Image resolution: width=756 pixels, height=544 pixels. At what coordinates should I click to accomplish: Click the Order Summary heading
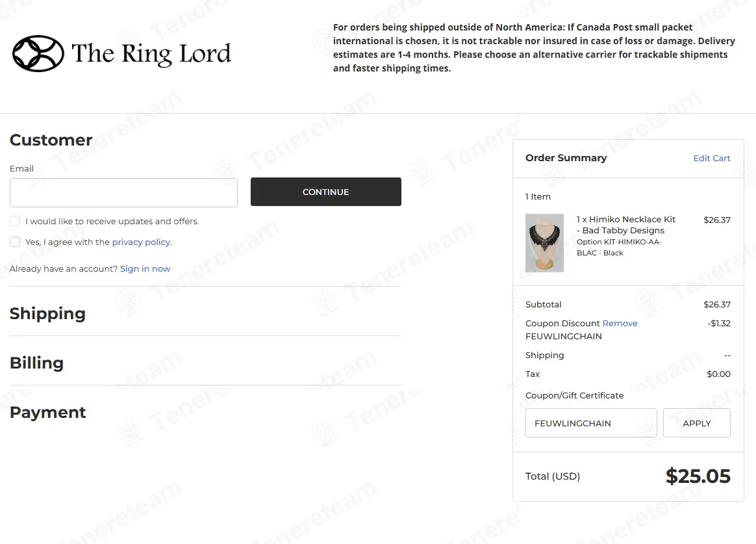tap(566, 158)
